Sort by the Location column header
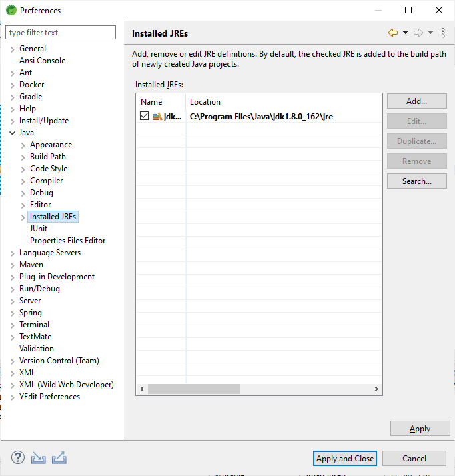 click(205, 102)
